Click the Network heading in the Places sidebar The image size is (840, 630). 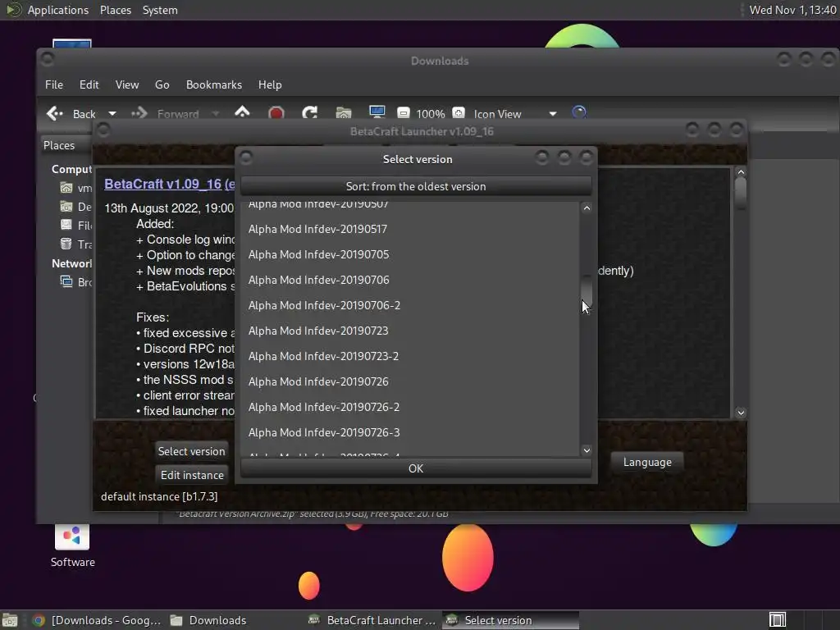[x=72, y=263]
